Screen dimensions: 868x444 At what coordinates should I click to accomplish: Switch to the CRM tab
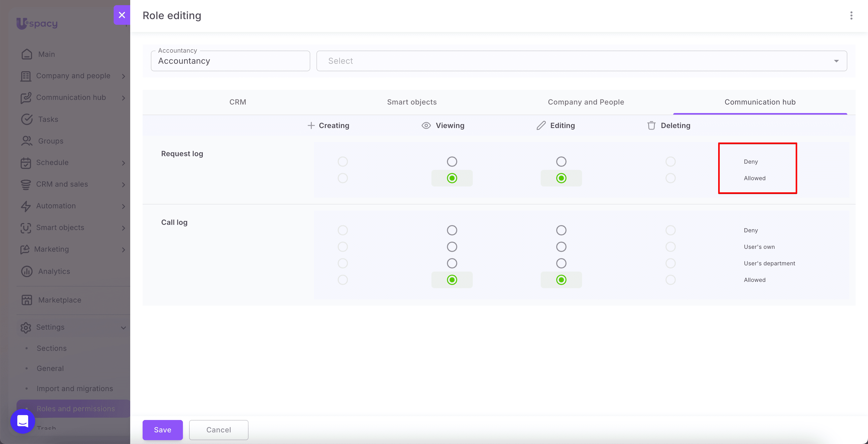click(x=238, y=102)
